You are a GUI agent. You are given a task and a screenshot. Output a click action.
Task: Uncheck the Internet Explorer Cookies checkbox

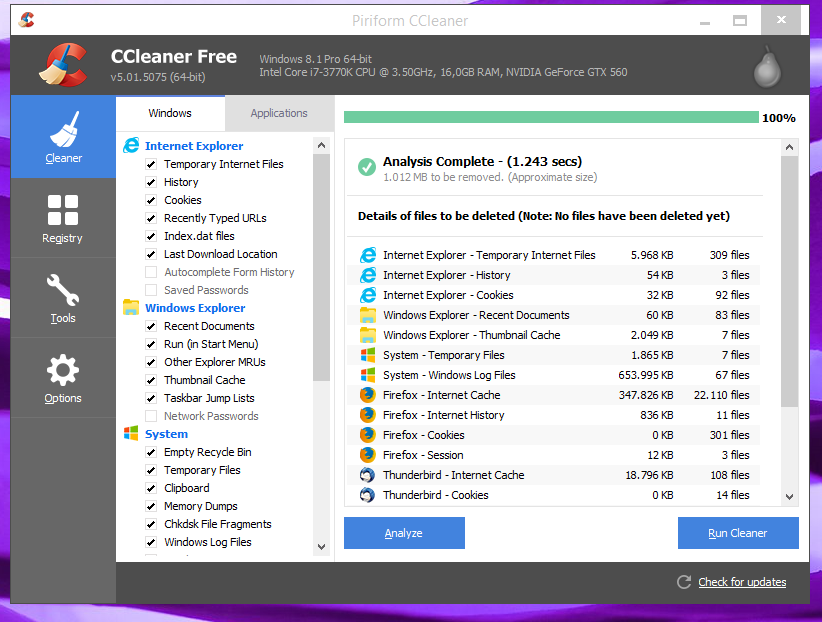[x=151, y=200]
